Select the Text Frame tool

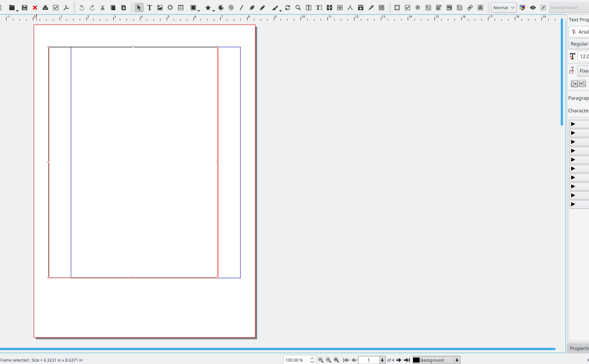(x=149, y=8)
